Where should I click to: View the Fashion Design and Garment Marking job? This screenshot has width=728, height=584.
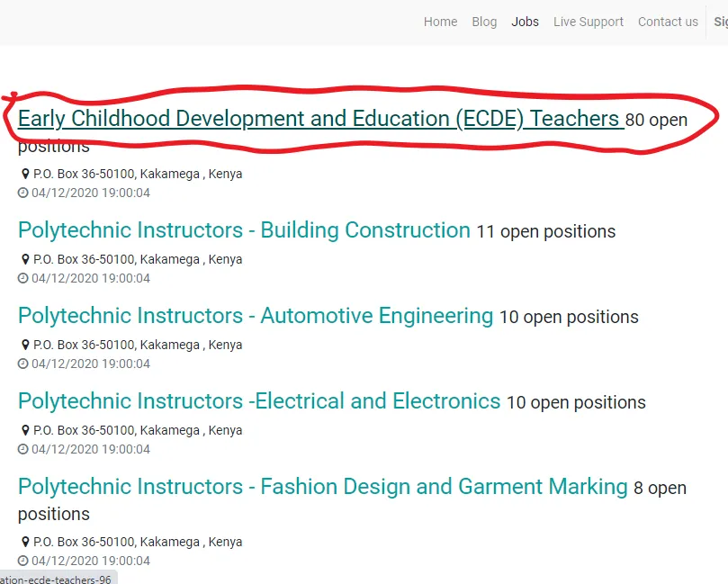(x=322, y=487)
